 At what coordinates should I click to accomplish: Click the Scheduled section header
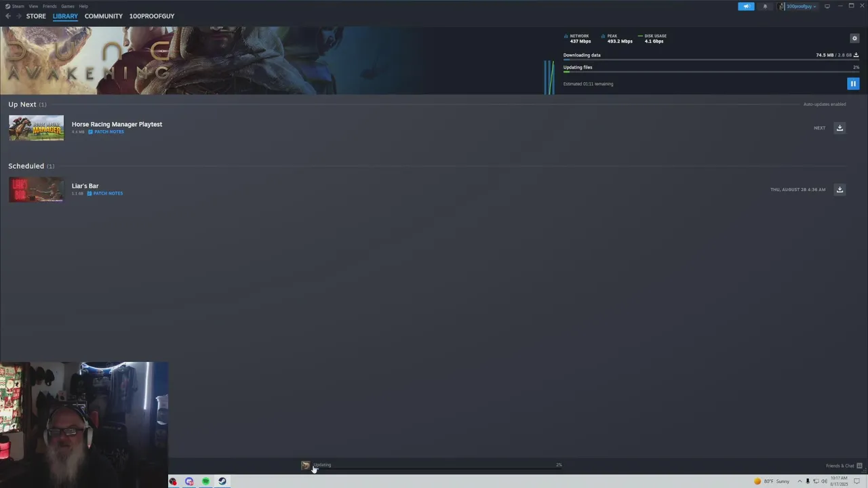click(31, 166)
